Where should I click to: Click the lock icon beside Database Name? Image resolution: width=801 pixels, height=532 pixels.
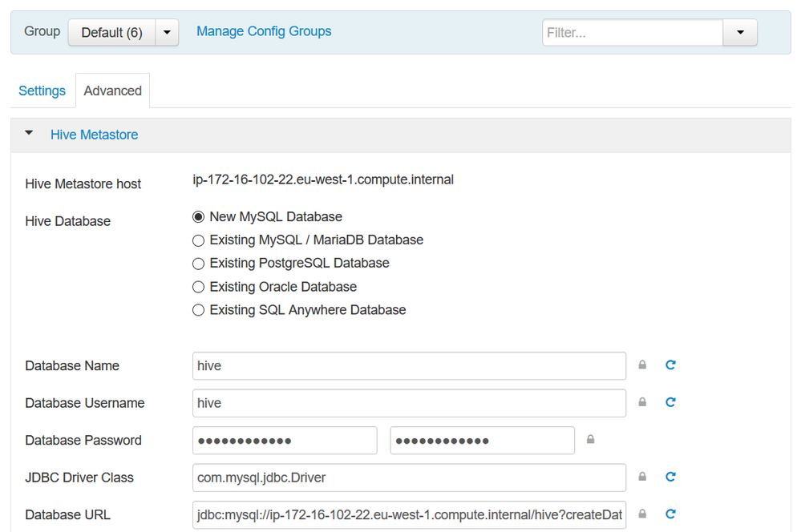(642, 365)
